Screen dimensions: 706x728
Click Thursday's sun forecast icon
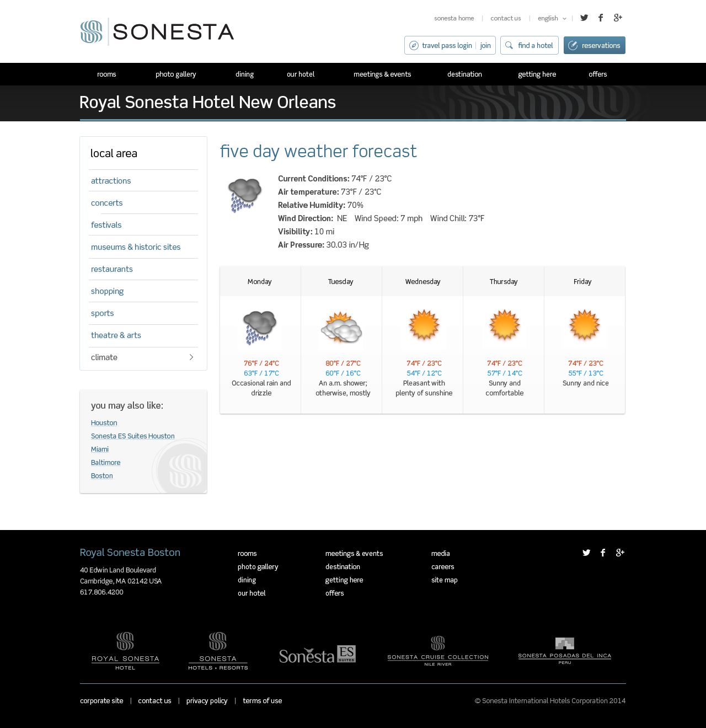pyautogui.click(x=504, y=325)
